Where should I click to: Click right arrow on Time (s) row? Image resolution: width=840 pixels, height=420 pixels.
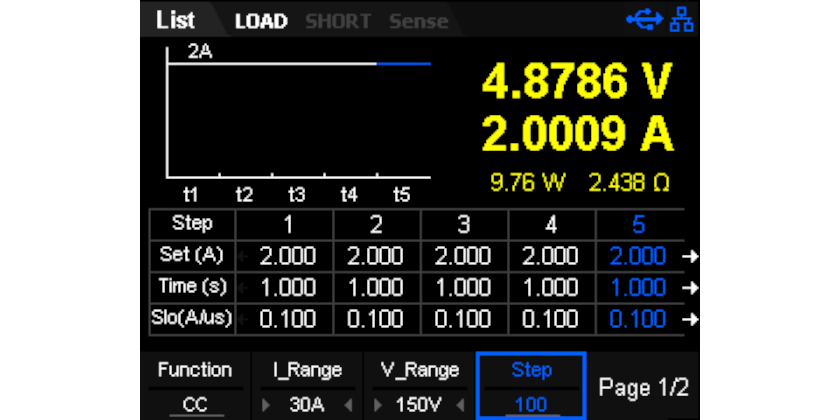[x=690, y=288]
